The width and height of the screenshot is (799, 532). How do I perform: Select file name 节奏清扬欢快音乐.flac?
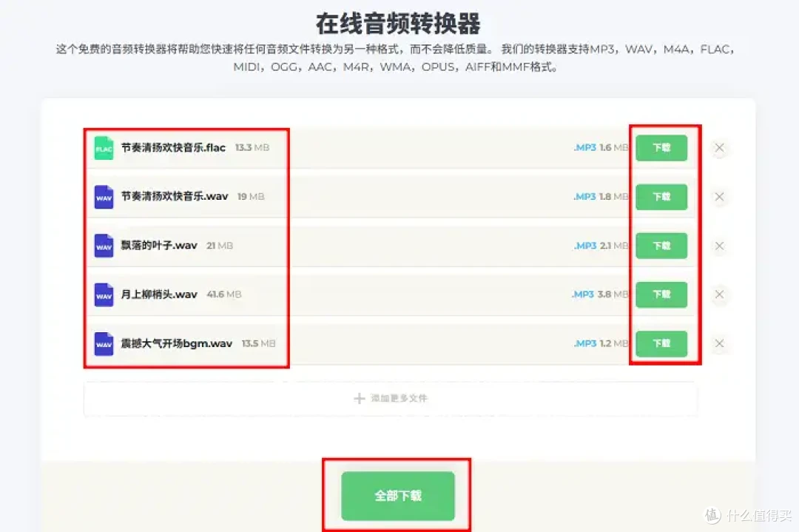point(173,148)
